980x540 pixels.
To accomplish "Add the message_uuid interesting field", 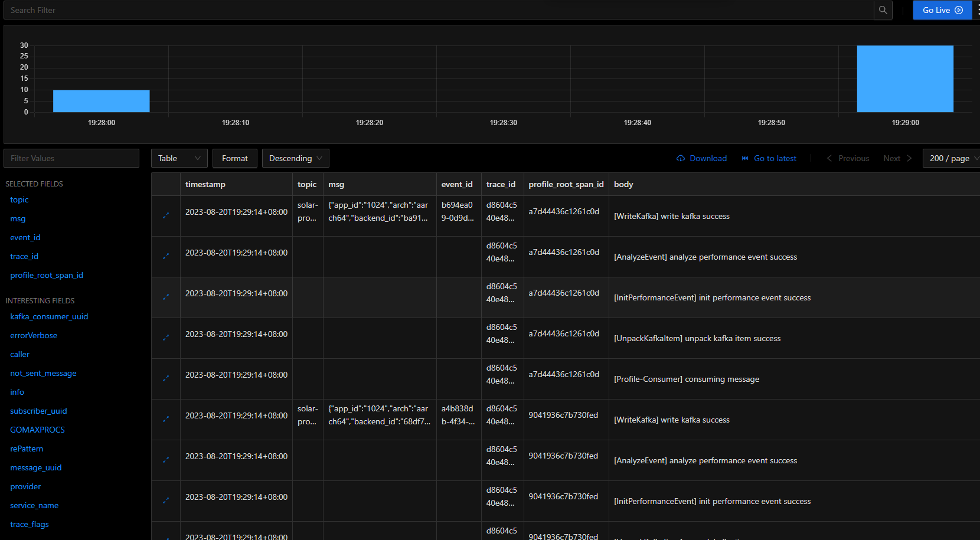I will [x=36, y=467].
